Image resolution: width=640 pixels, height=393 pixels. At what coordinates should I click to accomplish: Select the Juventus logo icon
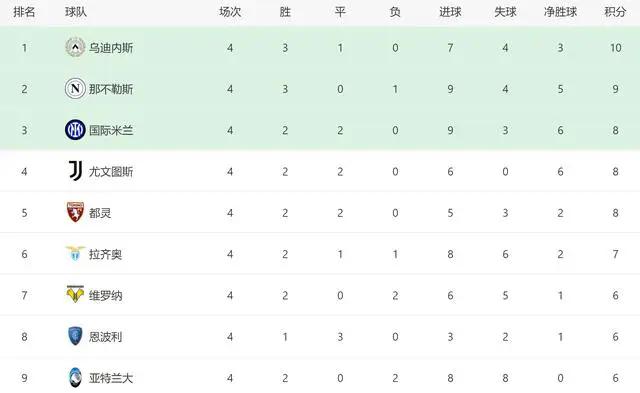point(75,171)
